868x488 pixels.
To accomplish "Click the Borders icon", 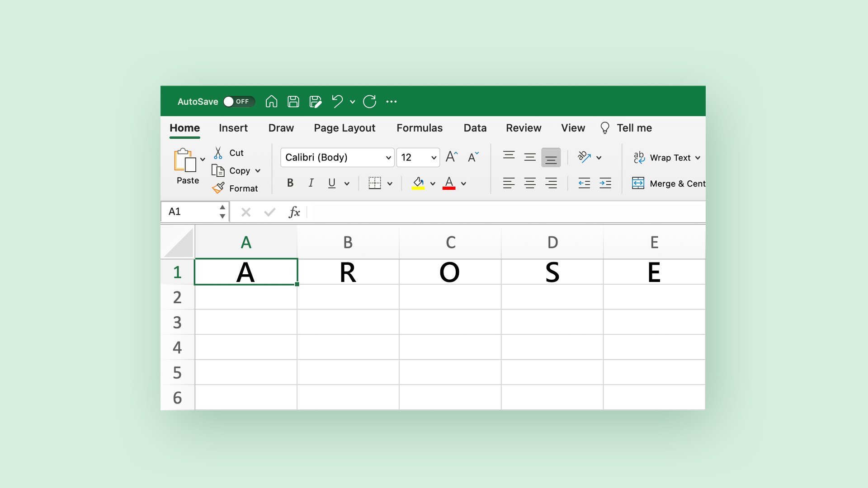I will [x=375, y=183].
